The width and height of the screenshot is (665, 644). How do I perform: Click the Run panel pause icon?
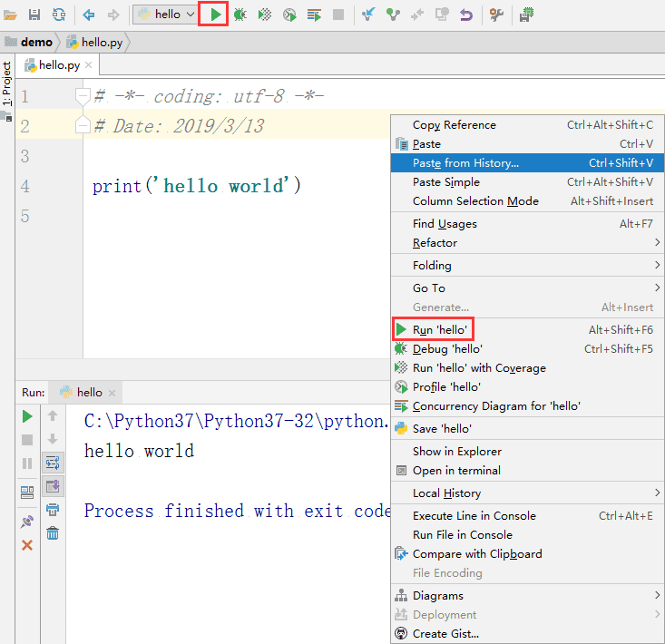point(27,463)
